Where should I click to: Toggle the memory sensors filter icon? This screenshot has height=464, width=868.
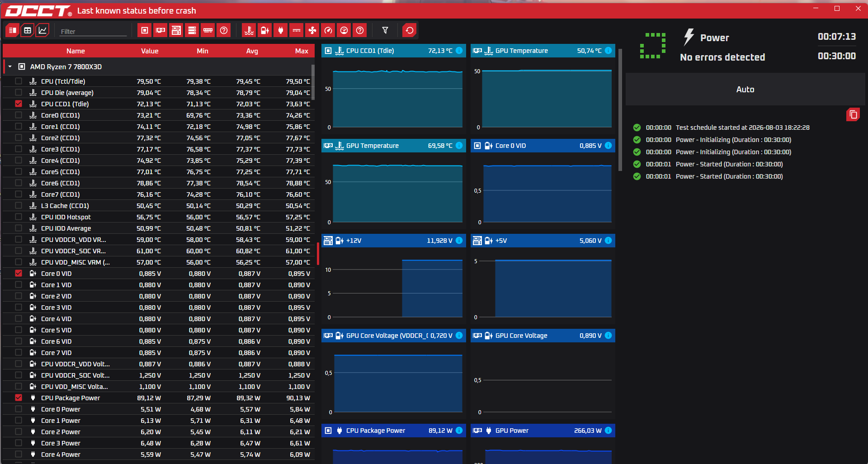click(x=208, y=30)
